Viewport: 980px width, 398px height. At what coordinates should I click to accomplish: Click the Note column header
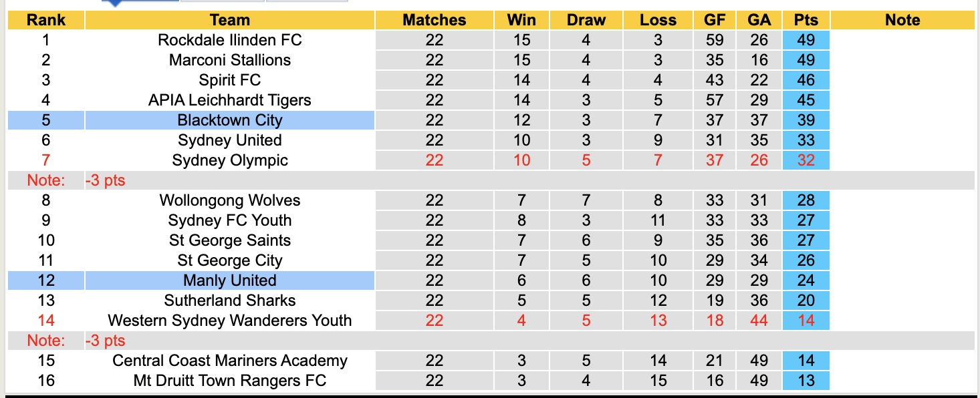click(x=902, y=20)
